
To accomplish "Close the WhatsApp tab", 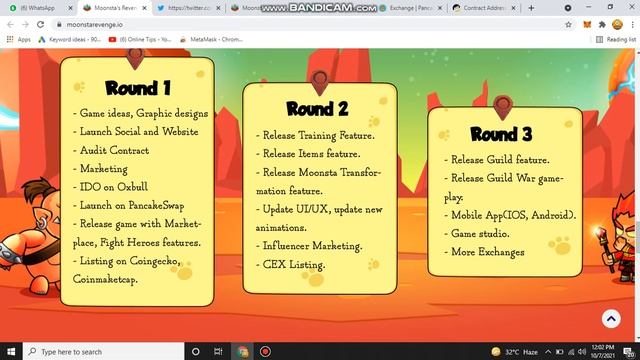I will 70,8.
